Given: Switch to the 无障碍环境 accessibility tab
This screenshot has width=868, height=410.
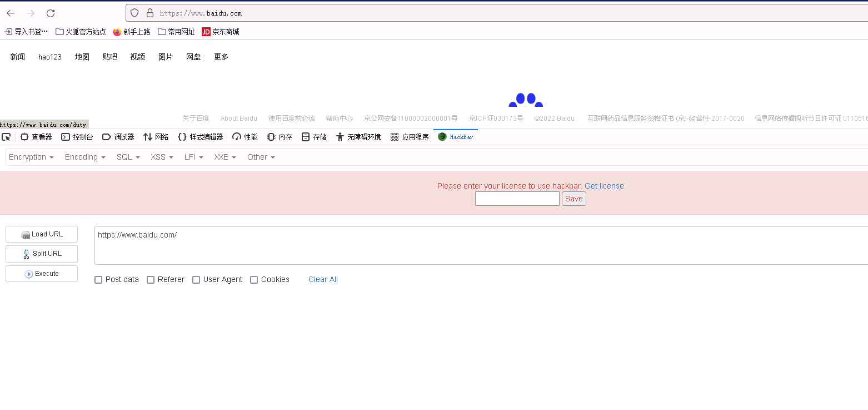Looking at the screenshot, I should coord(359,137).
